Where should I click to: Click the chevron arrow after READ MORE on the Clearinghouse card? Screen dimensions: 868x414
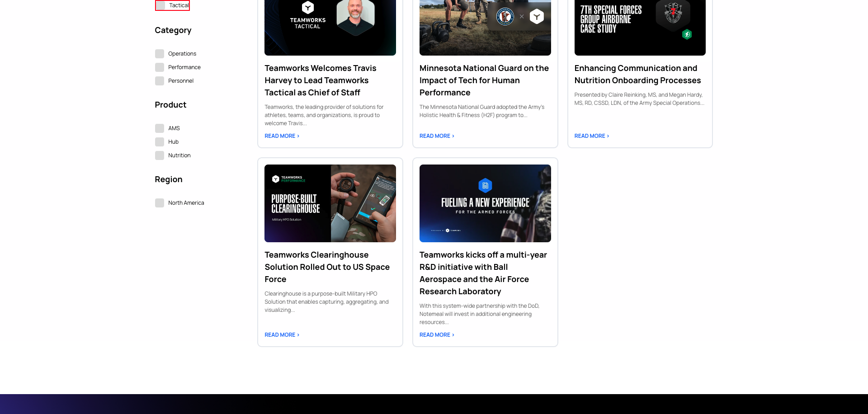(x=297, y=334)
